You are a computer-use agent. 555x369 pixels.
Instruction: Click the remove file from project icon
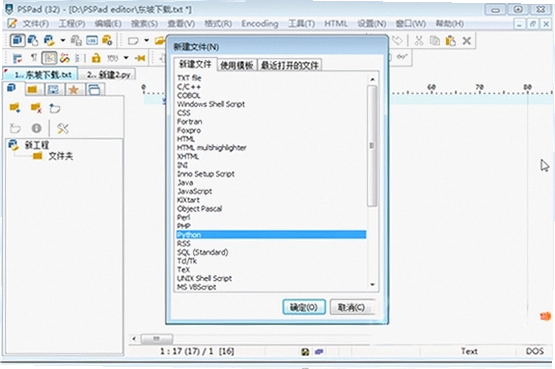click(36, 108)
